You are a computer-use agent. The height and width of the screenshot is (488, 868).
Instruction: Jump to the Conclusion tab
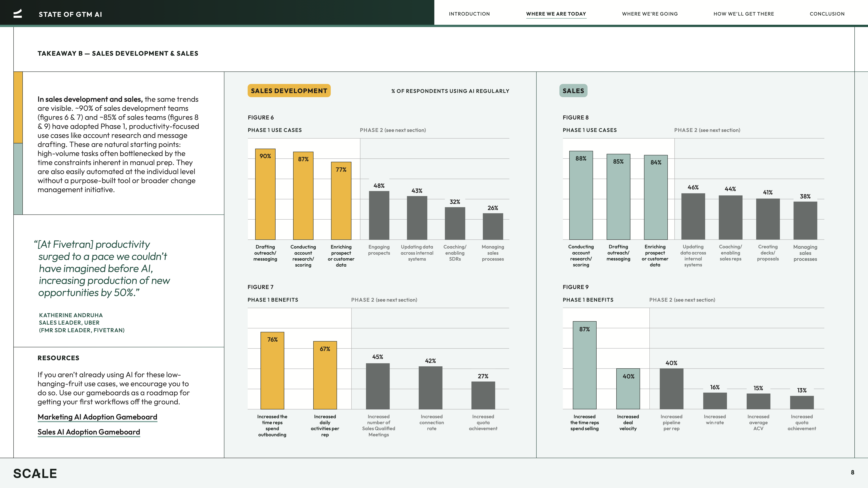pyautogui.click(x=827, y=14)
